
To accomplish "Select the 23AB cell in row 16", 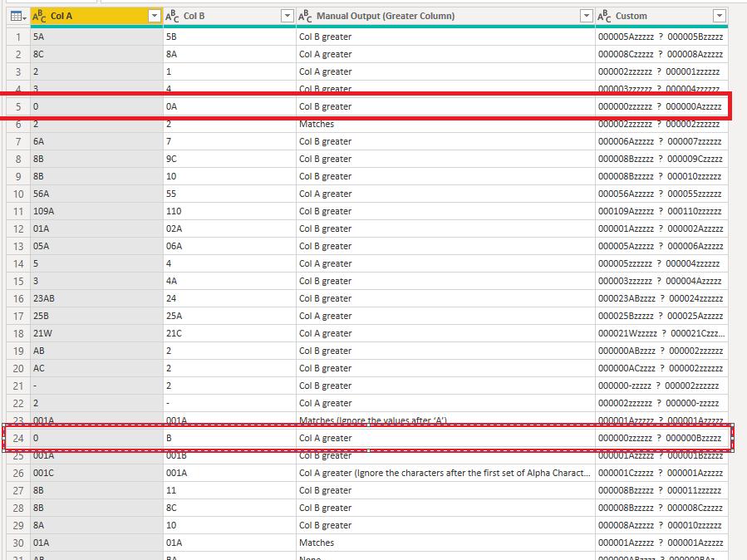I will pyautogui.click(x=96, y=298).
